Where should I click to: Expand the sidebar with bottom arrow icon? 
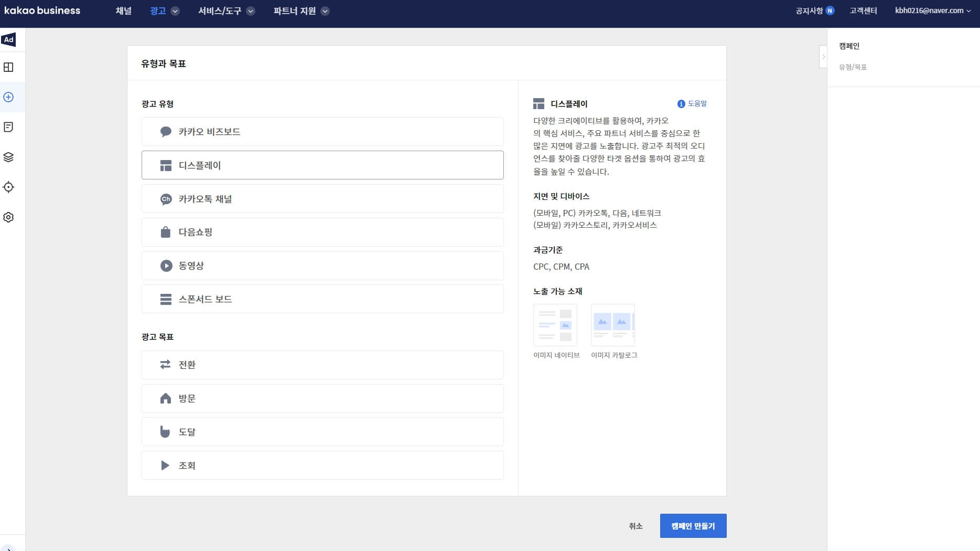(8, 548)
